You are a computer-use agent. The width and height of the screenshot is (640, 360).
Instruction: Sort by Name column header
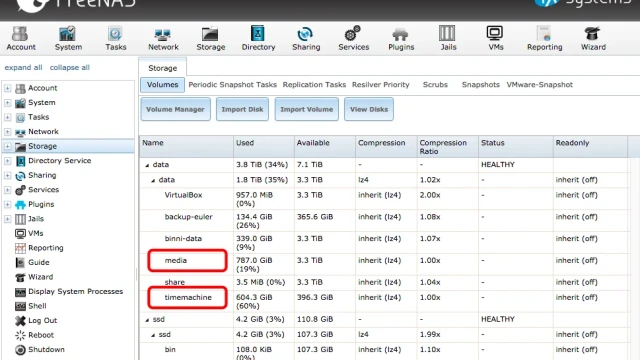coord(187,147)
